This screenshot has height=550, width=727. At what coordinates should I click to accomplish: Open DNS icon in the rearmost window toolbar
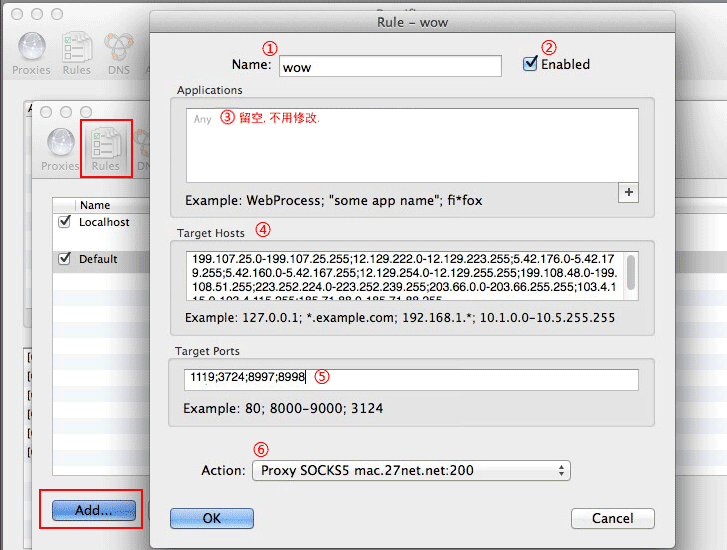(119, 53)
